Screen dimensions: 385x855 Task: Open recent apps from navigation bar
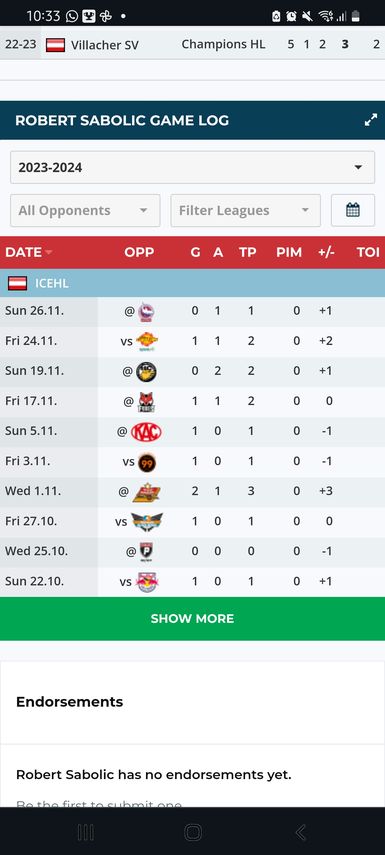[x=86, y=832]
